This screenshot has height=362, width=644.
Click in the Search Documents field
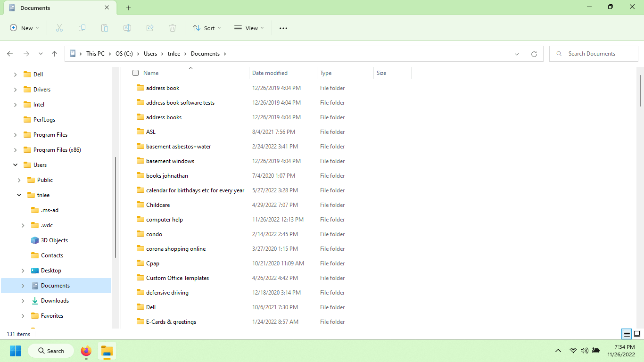click(x=594, y=54)
